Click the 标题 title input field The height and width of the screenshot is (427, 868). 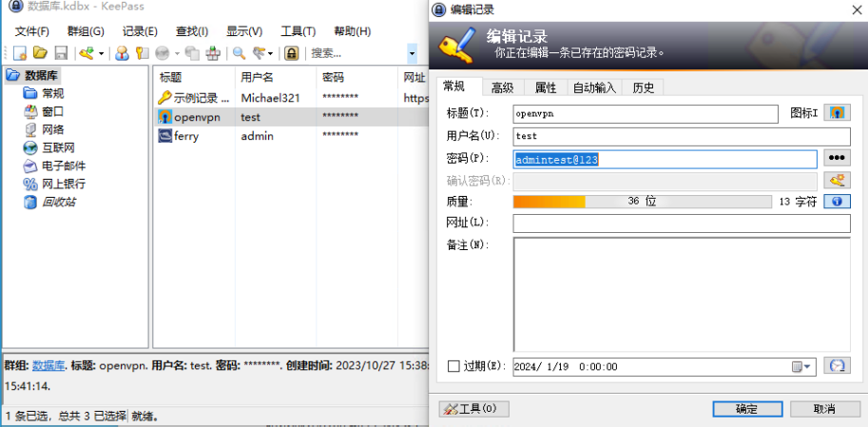point(646,113)
